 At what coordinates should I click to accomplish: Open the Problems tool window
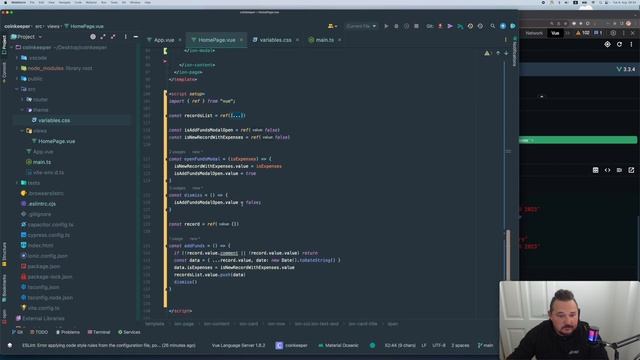click(x=68, y=332)
